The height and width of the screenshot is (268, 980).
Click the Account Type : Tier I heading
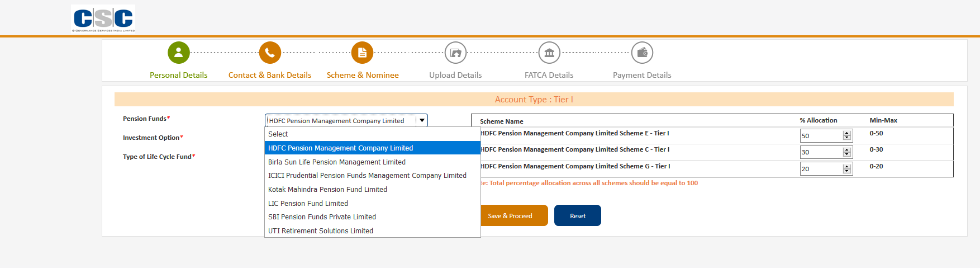[534, 99]
